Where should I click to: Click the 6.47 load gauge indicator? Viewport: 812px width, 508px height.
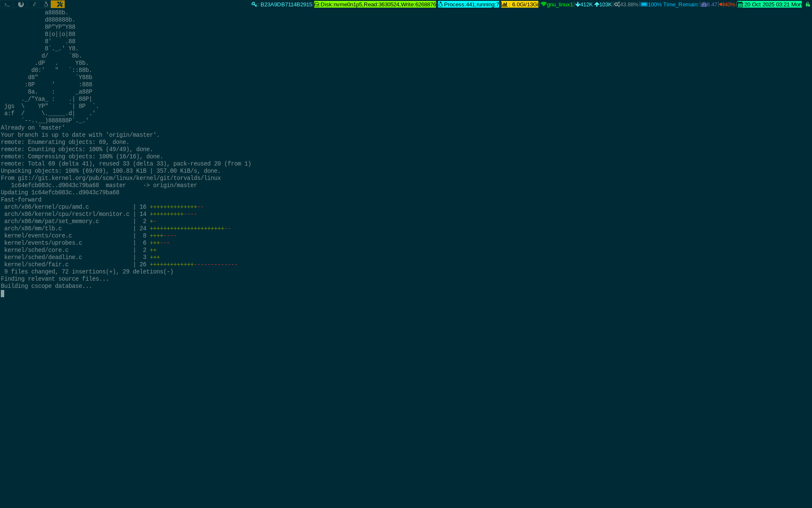(x=709, y=4)
